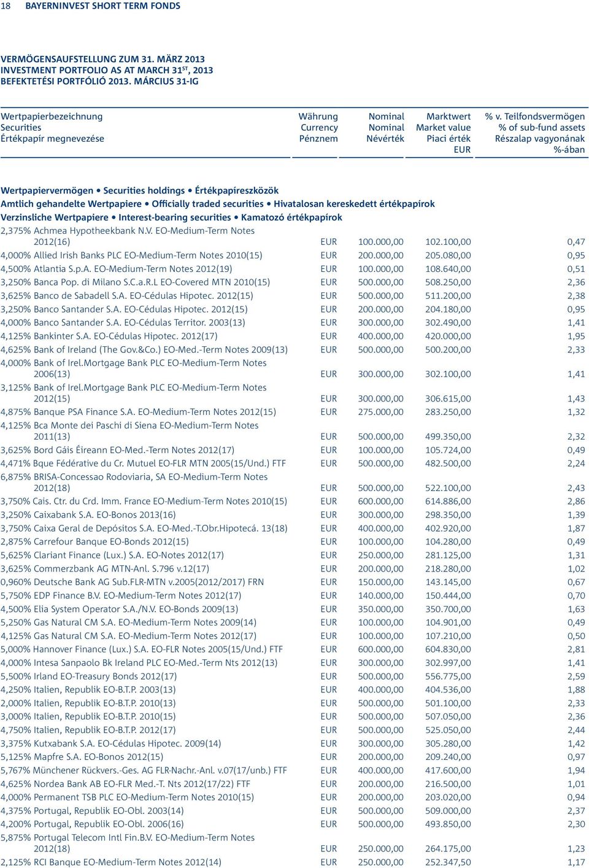
Task: Click market value 522.100,00
Action: click(448, 488)
